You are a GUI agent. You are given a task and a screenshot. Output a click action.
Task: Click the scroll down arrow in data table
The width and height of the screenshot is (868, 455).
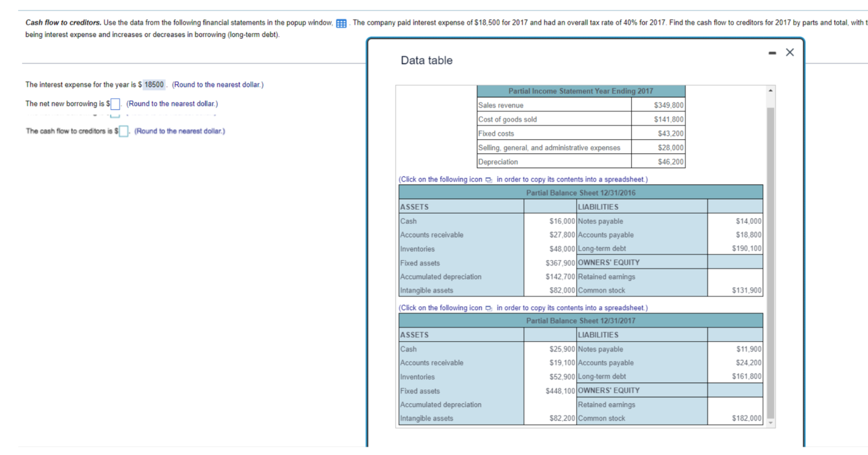(x=770, y=423)
